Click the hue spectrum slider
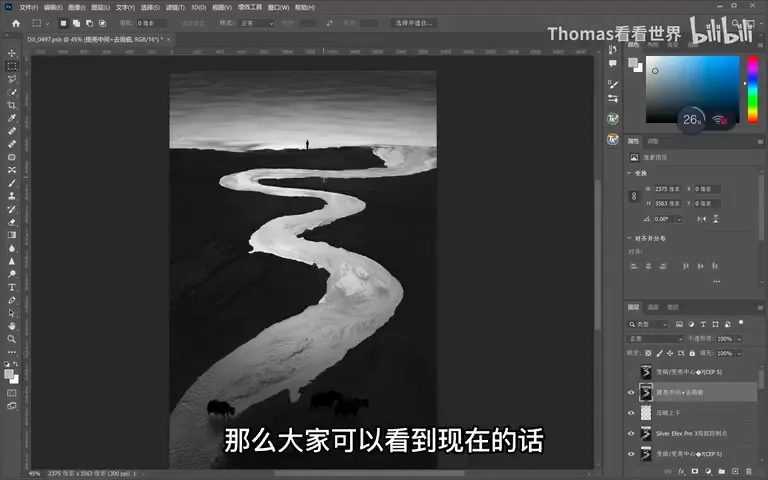768x480 pixels. tap(752, 90)
